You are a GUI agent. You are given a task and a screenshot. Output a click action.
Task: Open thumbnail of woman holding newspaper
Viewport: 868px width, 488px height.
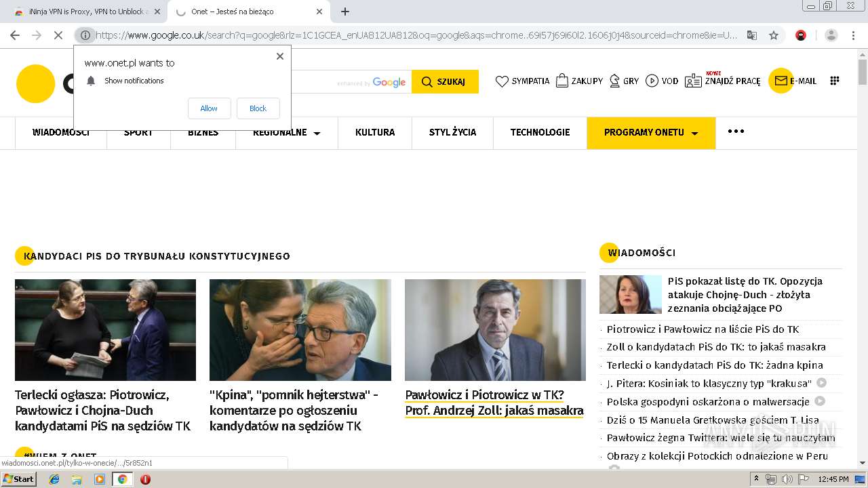(x=105, y=330)
